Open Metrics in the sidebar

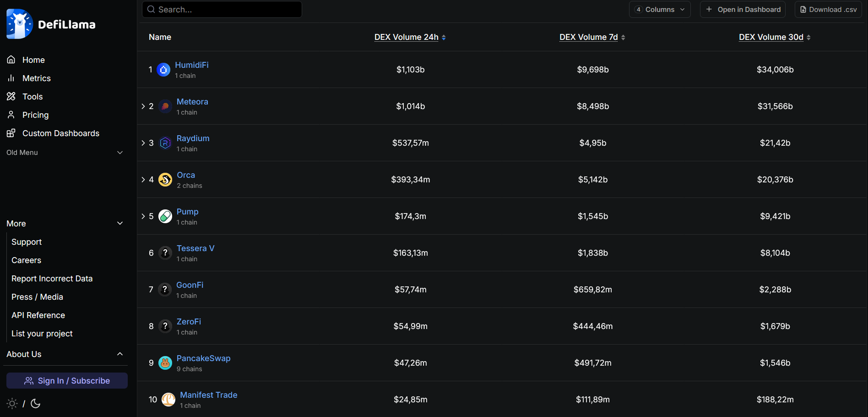click(x=37, y=78)
